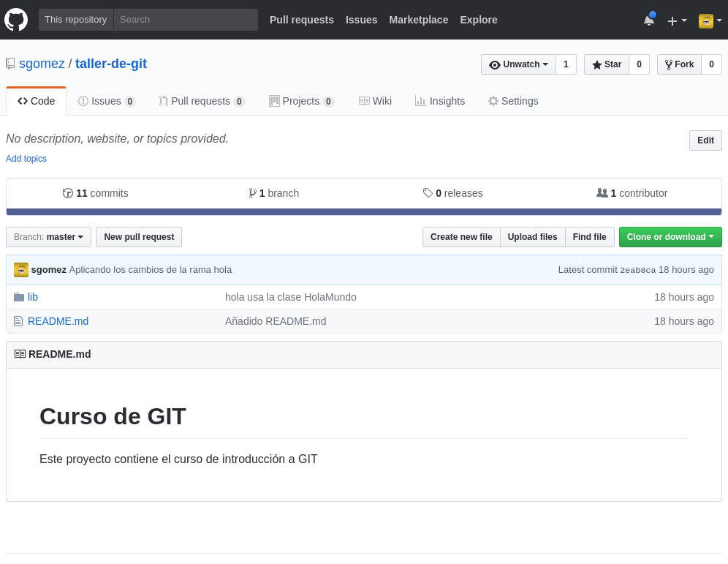Fork the repository
Screen dimensions: 728x564
[678, 64]
